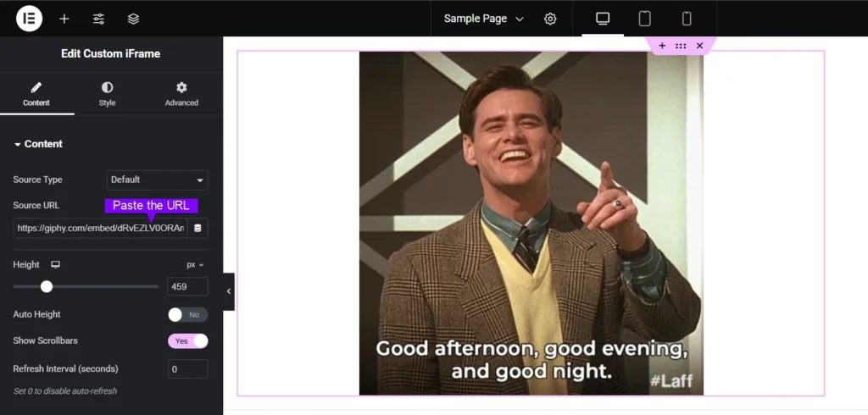Viewport: 868px width, 415px height.
Task: Click the Source URL input field
Action: (100, 229)
